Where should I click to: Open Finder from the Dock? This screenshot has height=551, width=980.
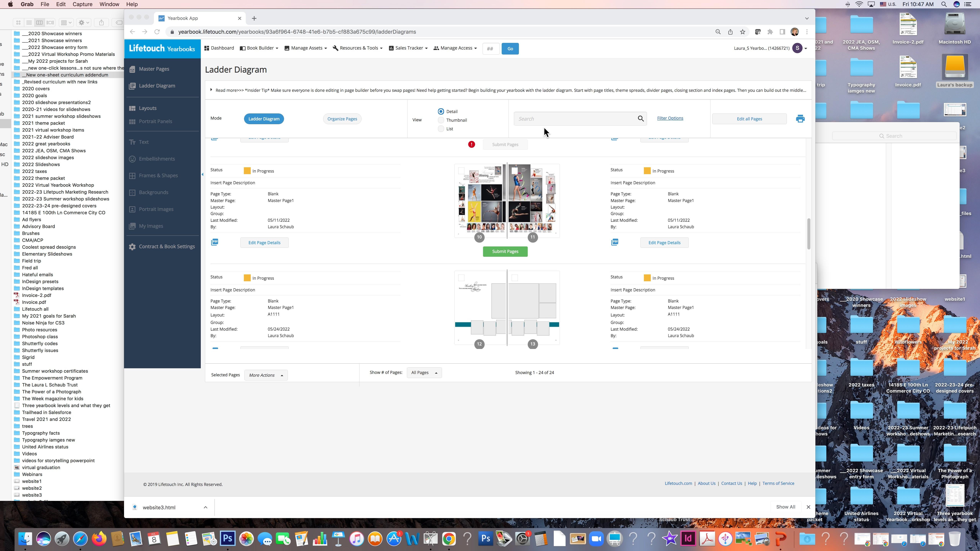click(25, 538)
